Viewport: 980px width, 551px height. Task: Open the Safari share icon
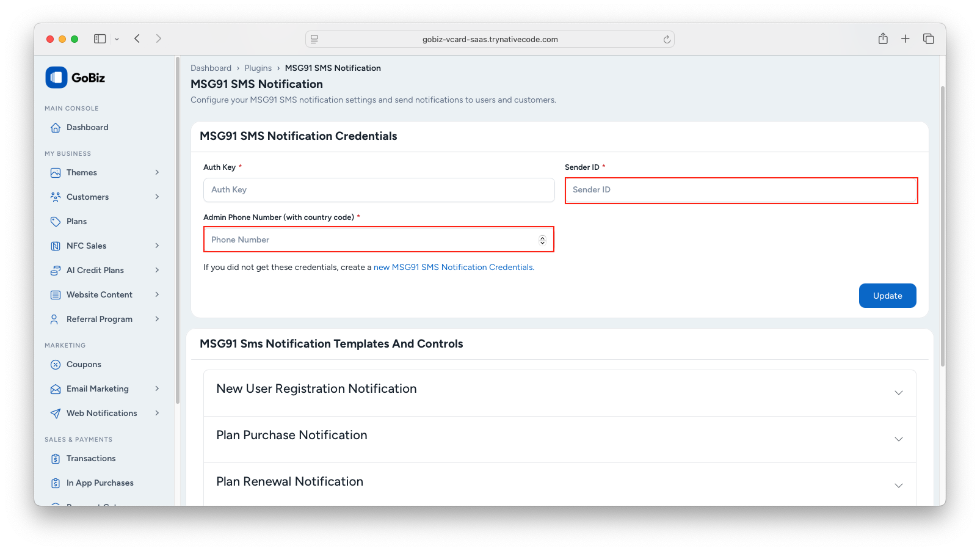pyautogui.click(x=883, y=38)
